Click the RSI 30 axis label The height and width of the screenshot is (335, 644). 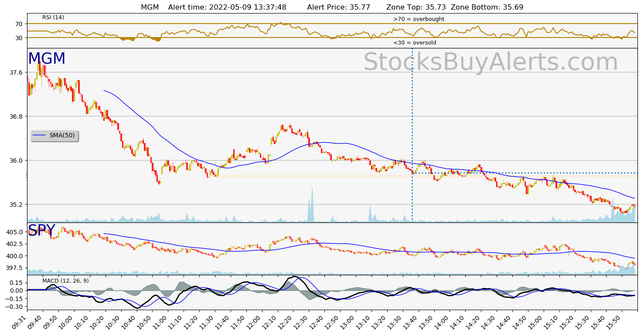pyautogui.click(x=20, y=38)
